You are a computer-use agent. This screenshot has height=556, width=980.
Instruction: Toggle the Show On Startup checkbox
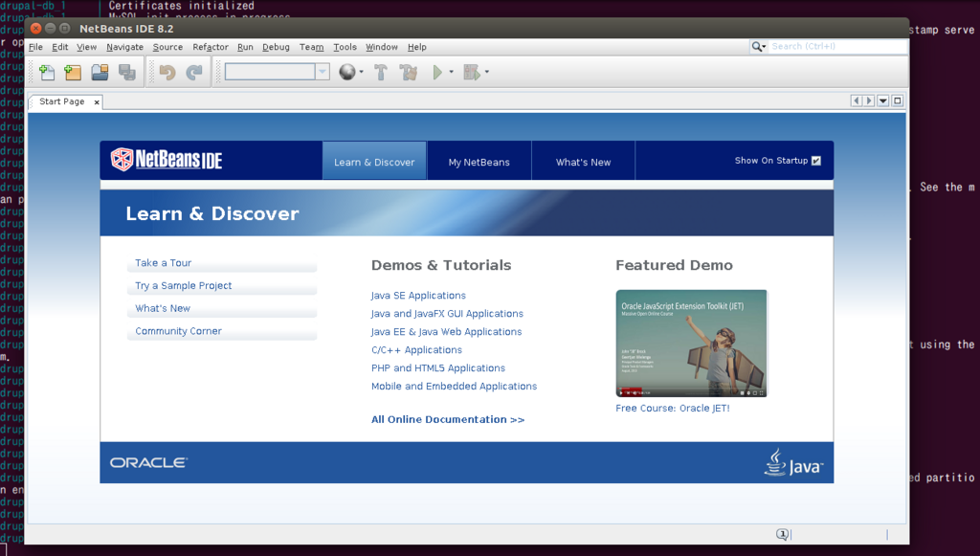[x=816, y=161]
